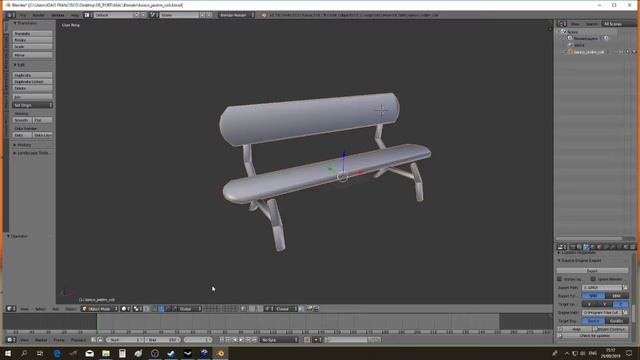Open the Calculator from the Windows taskbar

click(122, 353)
